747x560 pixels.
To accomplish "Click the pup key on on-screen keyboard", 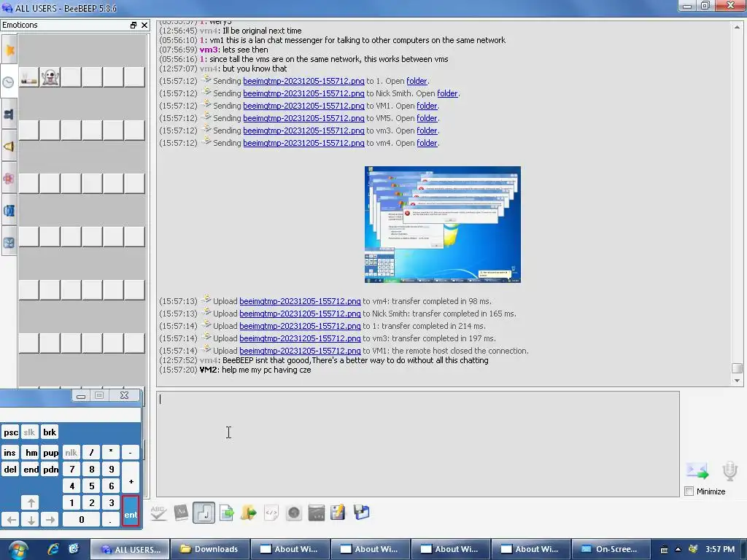I will (x=50, y=452).
